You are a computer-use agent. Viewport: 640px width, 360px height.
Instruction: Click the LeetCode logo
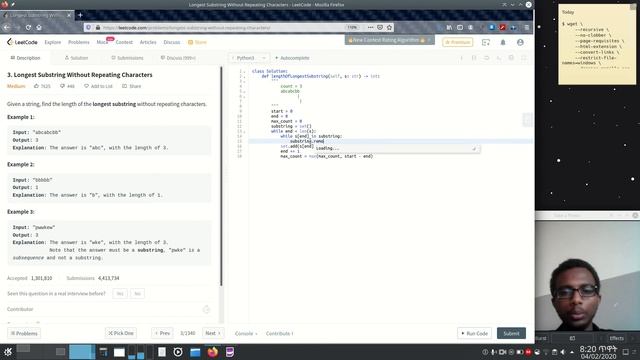pos(22,42)
